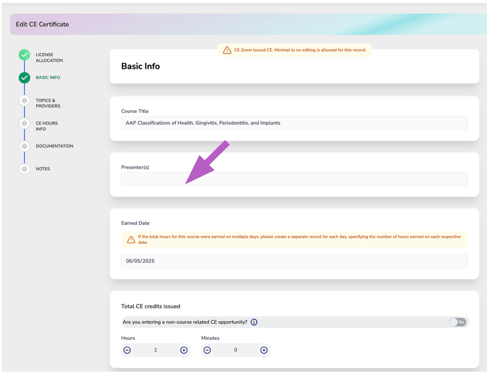Toggle the non-course related CE opportunity switch
Image resolution: width=487 pixels, height=373 pixels.
(458, 322)
